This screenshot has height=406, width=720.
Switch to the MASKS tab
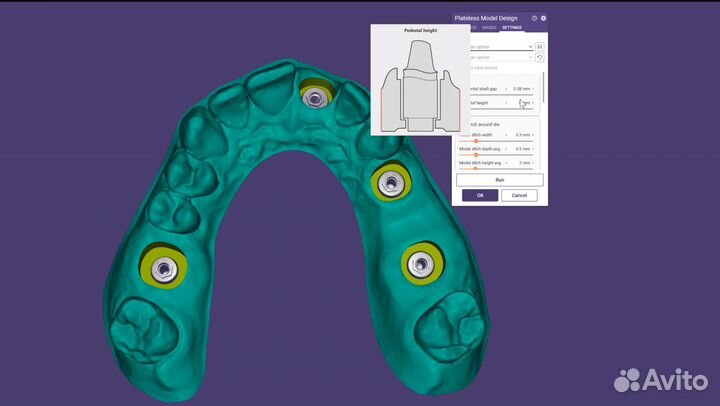click(490, 28)
